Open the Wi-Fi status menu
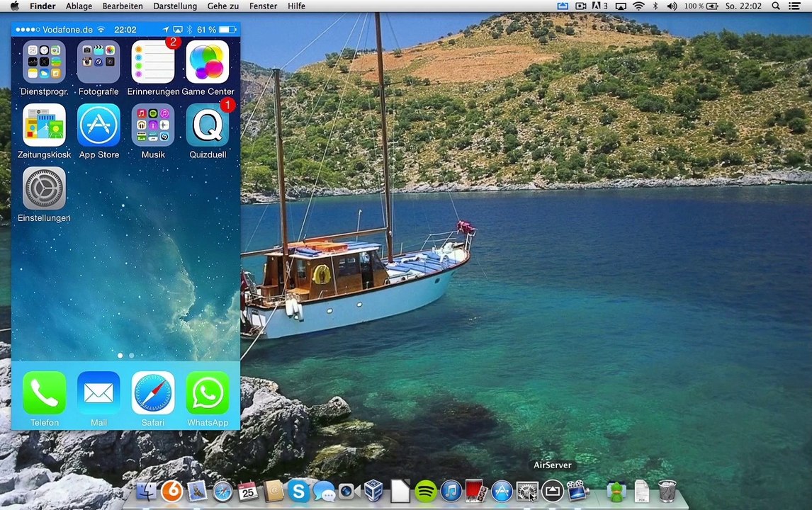This screenshot has width=812, height=510. tap(638, 6)
